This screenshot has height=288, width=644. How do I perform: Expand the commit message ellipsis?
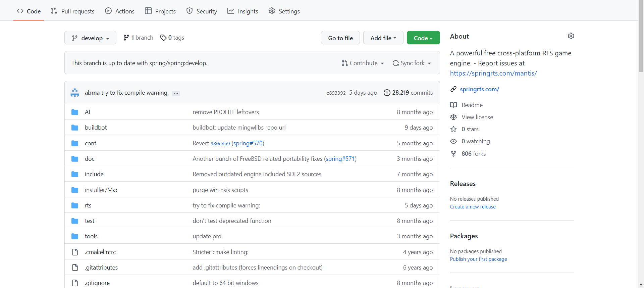[x=176, y=93]
